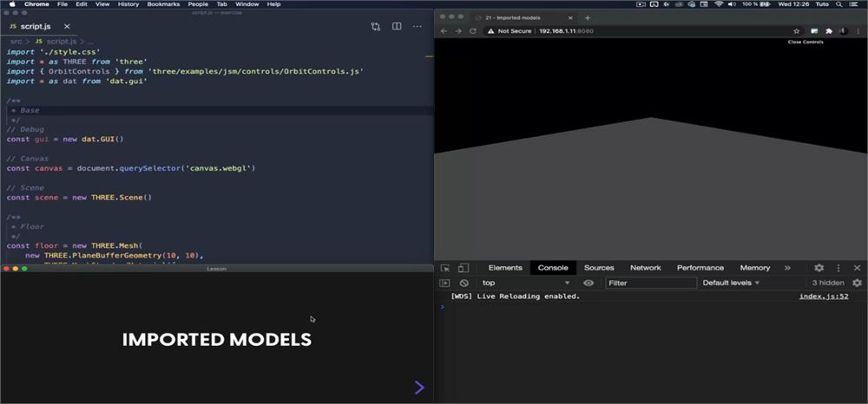868x404 pixels.
Task: Open Chrome three-dot menu
Action: pos(858,31)
